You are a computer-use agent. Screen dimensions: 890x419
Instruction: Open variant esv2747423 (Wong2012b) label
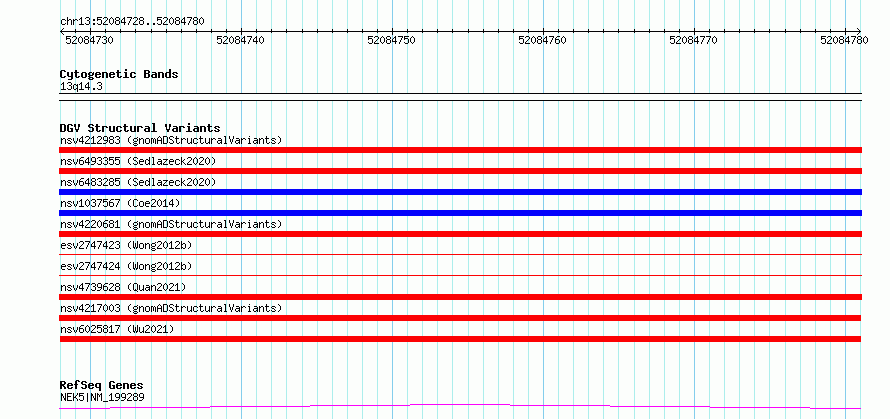click(x=126, y=245)
